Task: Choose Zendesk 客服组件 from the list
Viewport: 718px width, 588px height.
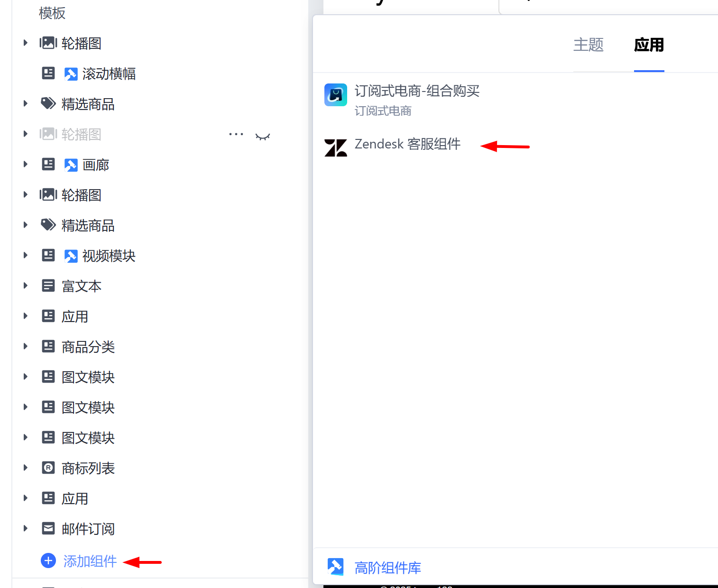Action: click(x=407, y=144)
